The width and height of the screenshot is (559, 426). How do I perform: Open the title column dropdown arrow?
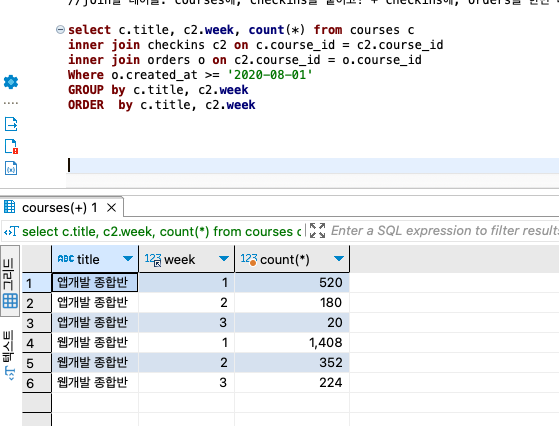coord(128,258)
